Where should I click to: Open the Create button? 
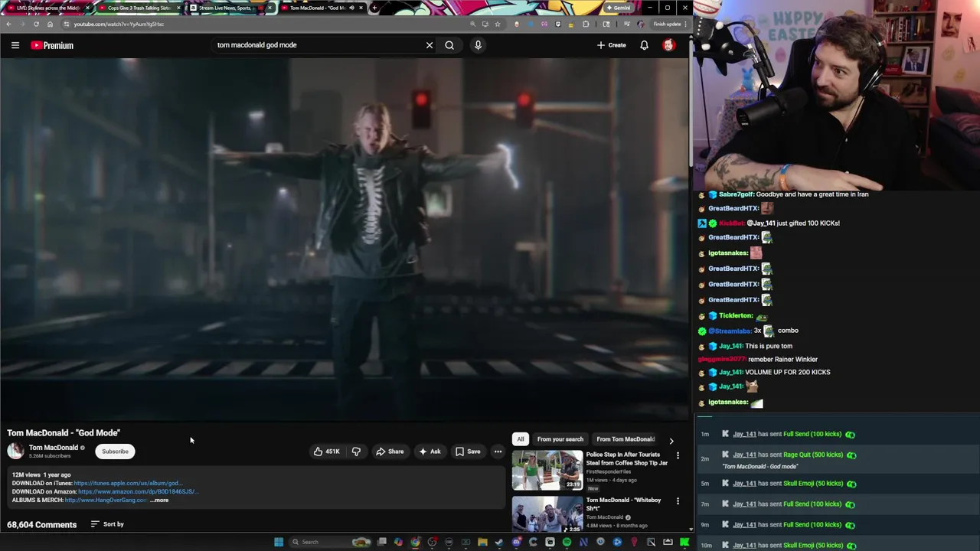612,45
